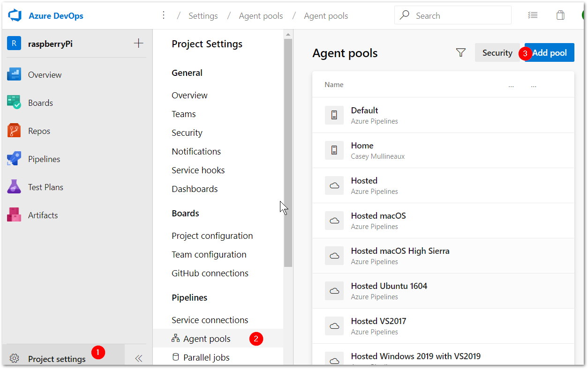Screen dimensions: 588x369
Task: Click the filter funnel icon
Action: point(461,53)
